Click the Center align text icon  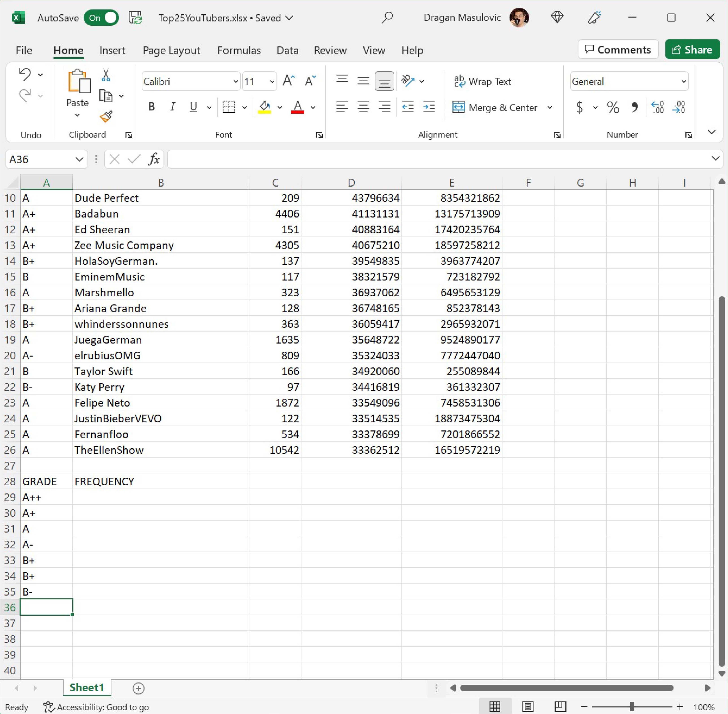[x=363, y=107]
